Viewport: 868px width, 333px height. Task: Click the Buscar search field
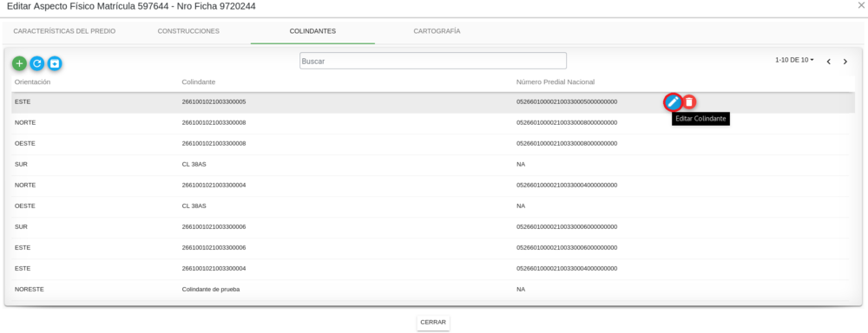coord(433,61)
